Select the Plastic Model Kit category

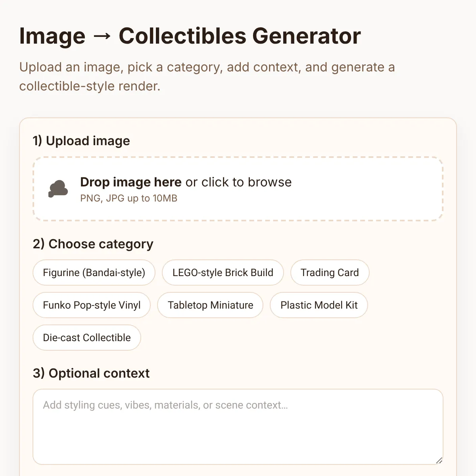click(319, 305)
